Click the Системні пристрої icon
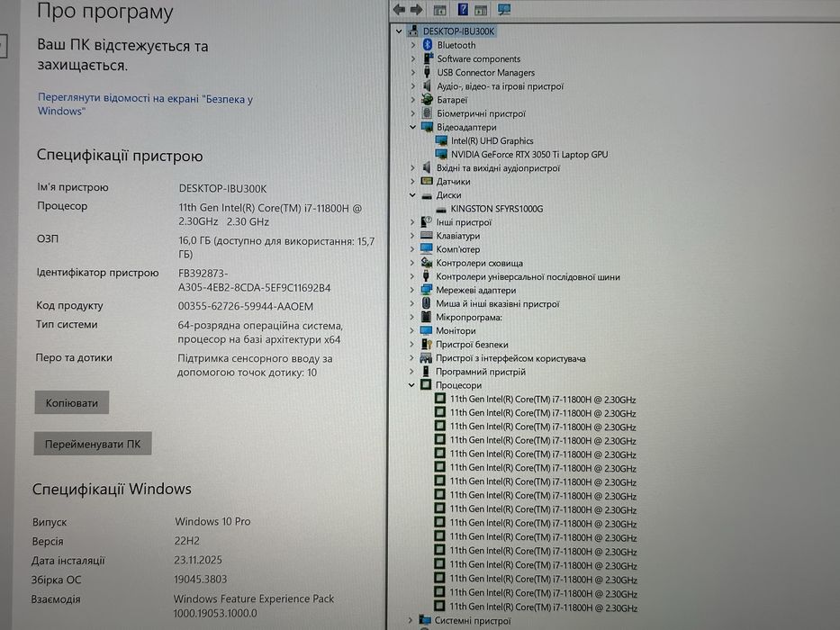840x630 pixels. click(425, 620)
